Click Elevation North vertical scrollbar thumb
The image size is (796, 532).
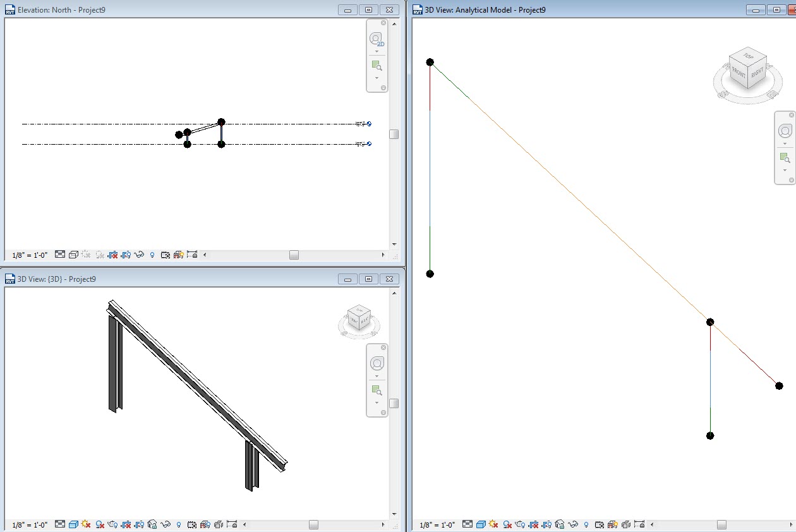(x=394, y=134)
